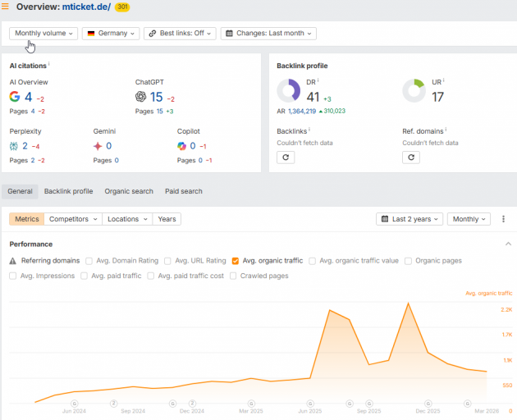This screenshot has width=517, height=420.
Task: Click the DR info icon
Action: coord(318,80)
